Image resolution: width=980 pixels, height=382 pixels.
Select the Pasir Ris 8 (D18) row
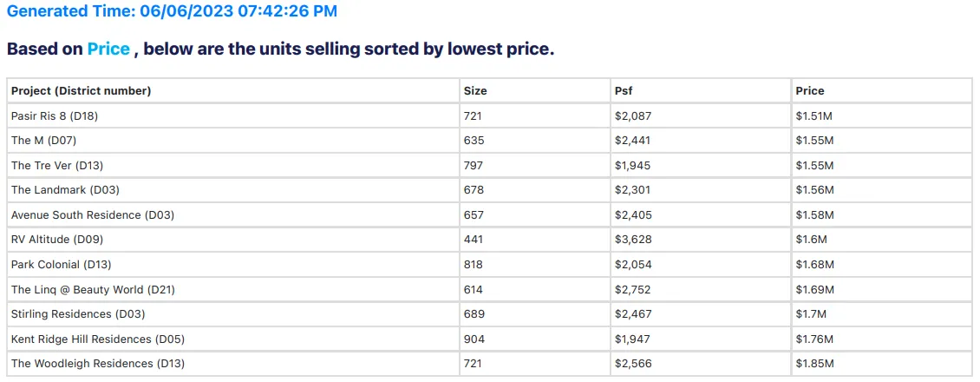tap(52, 116)
